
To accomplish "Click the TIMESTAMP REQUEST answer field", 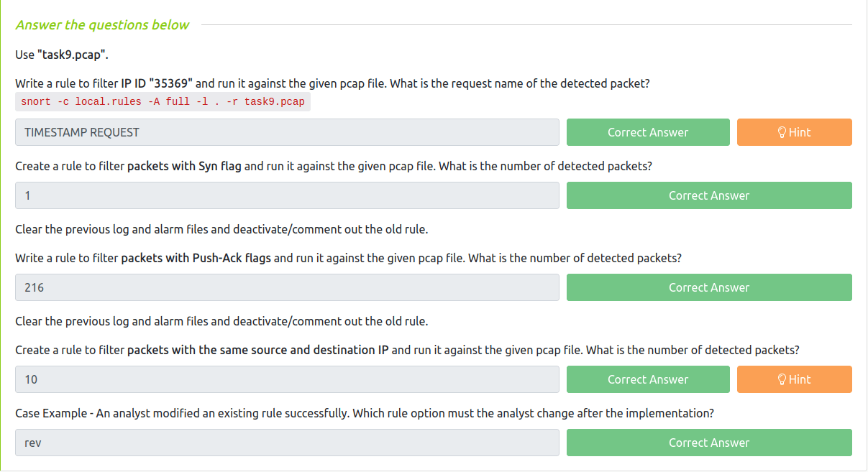I will (x=287, y=132).
